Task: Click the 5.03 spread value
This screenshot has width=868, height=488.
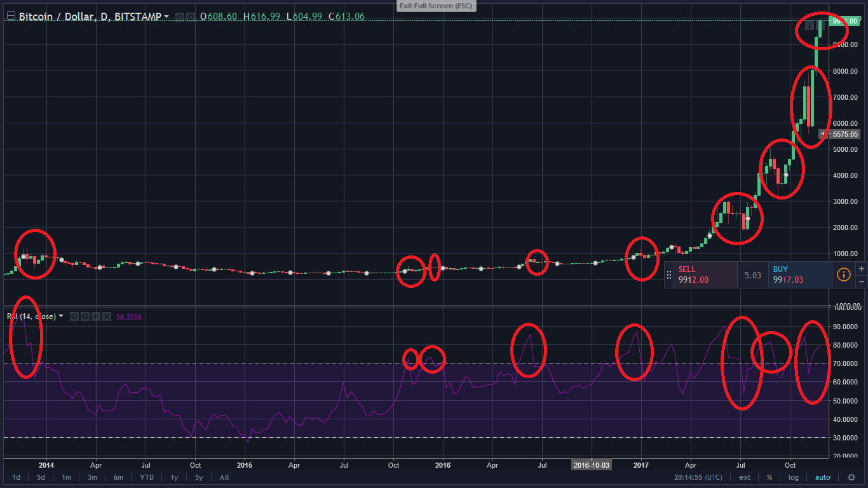Action: pos(752,275)
